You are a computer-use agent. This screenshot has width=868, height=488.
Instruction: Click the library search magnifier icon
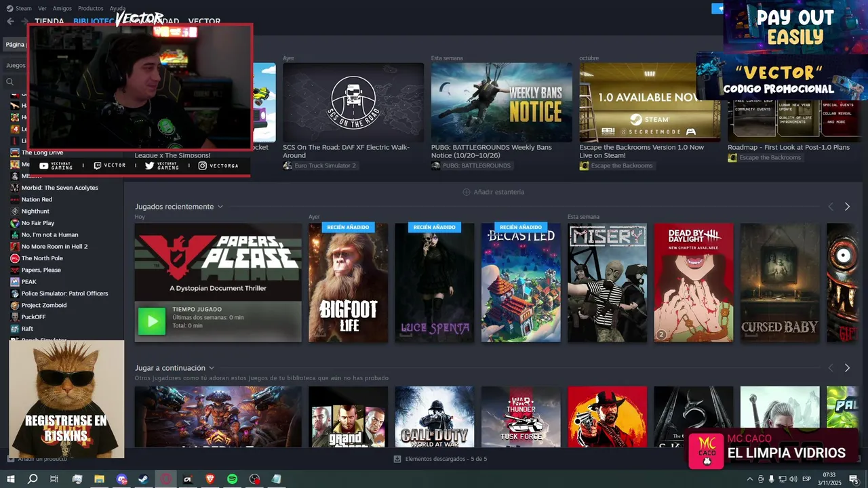pyautogui.click(x=9, y=82)
